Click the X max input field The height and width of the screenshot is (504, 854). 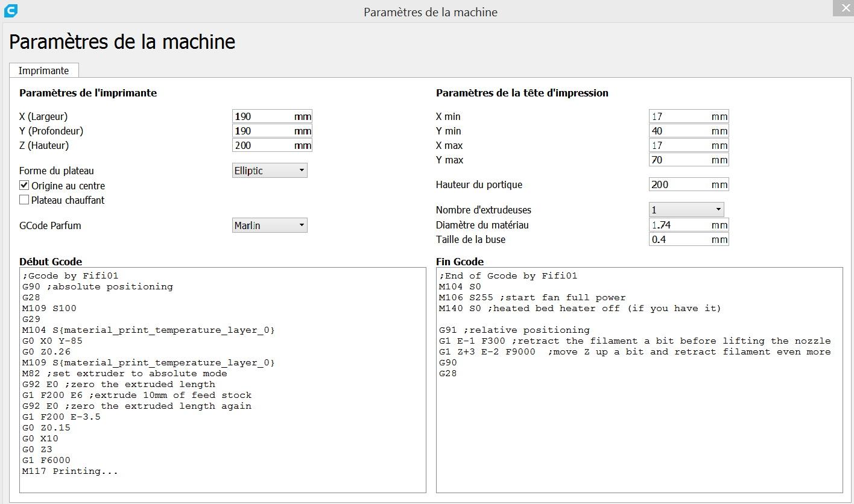tap(689, 145)
